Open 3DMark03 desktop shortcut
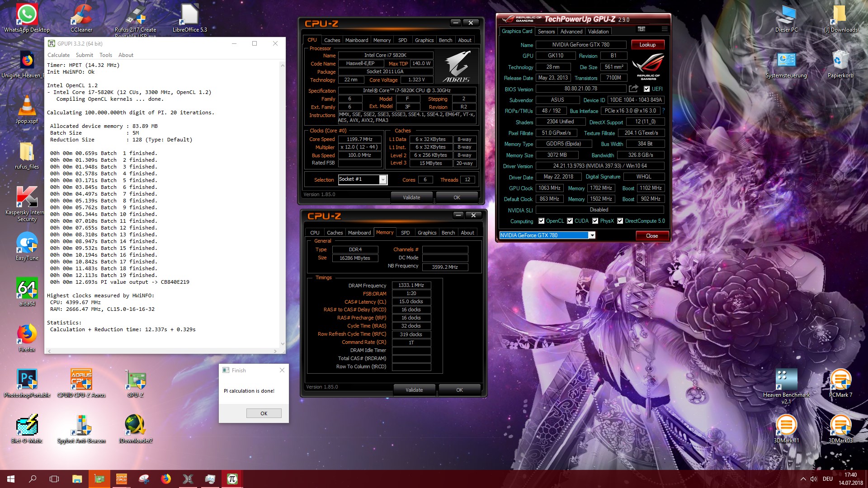This screenshot has width=868, height=488. pos(840,429)
